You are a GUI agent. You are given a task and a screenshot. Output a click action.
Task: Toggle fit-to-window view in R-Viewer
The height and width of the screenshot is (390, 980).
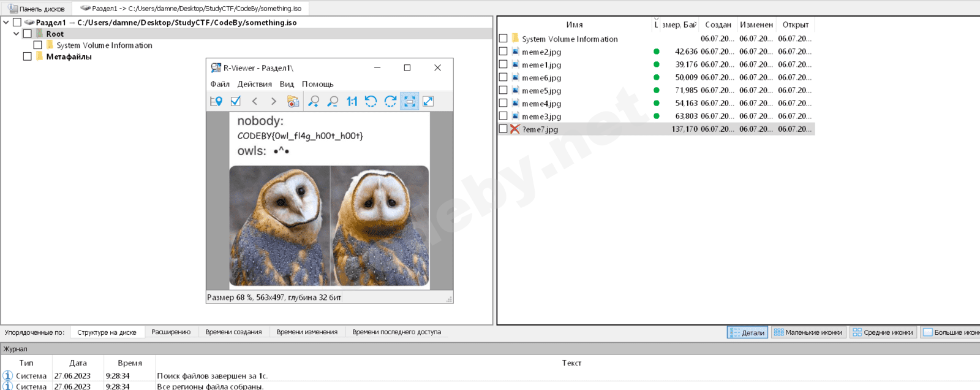(x=409, y=101)
